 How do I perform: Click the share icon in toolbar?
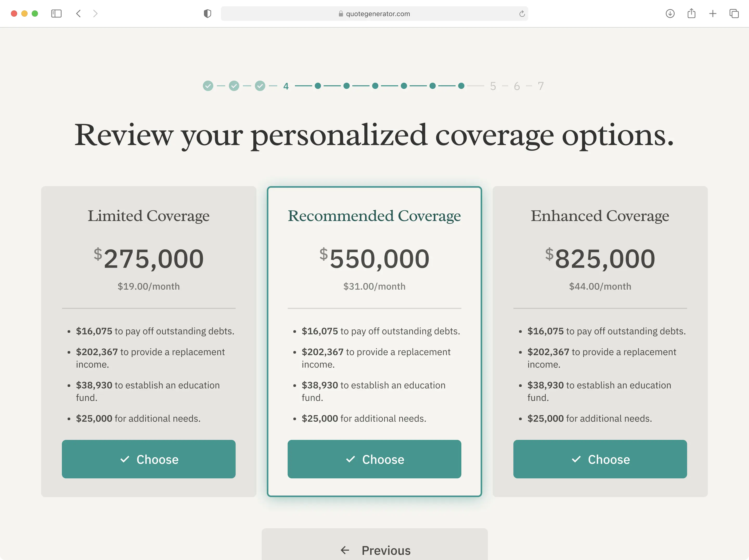[x=691, y=14]
